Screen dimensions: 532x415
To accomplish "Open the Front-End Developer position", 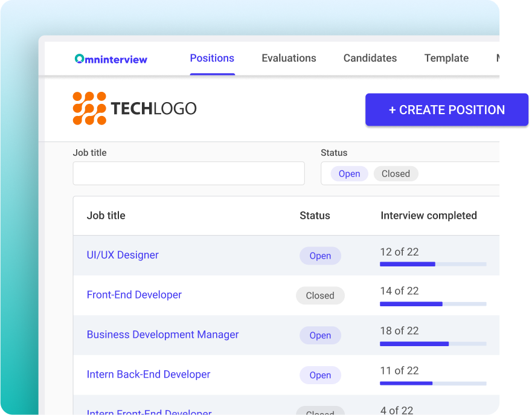I will 134,295.
